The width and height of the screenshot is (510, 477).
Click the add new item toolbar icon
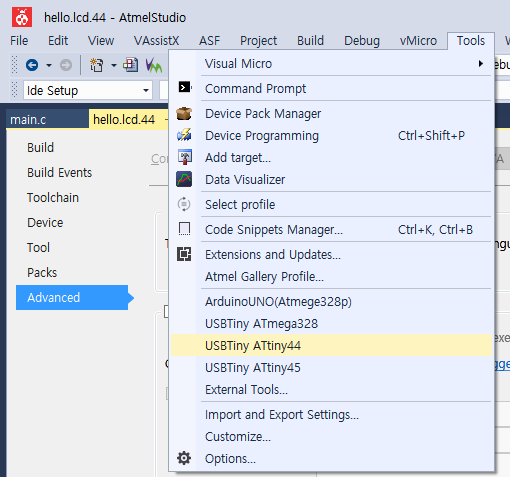click(x=130, y=65)
